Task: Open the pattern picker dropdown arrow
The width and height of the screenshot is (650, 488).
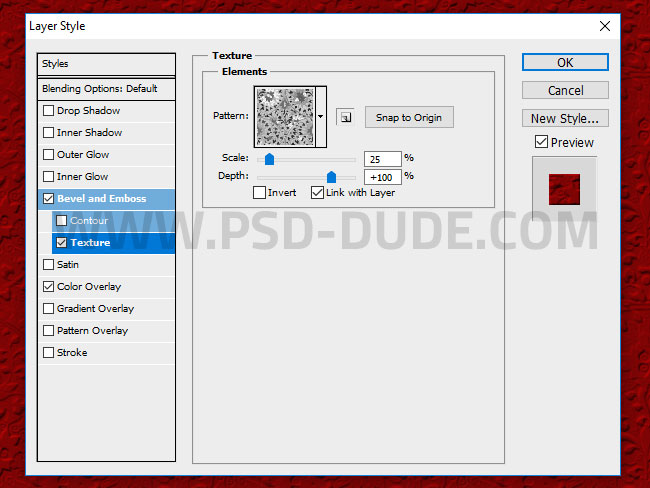Action: [321, 117]
